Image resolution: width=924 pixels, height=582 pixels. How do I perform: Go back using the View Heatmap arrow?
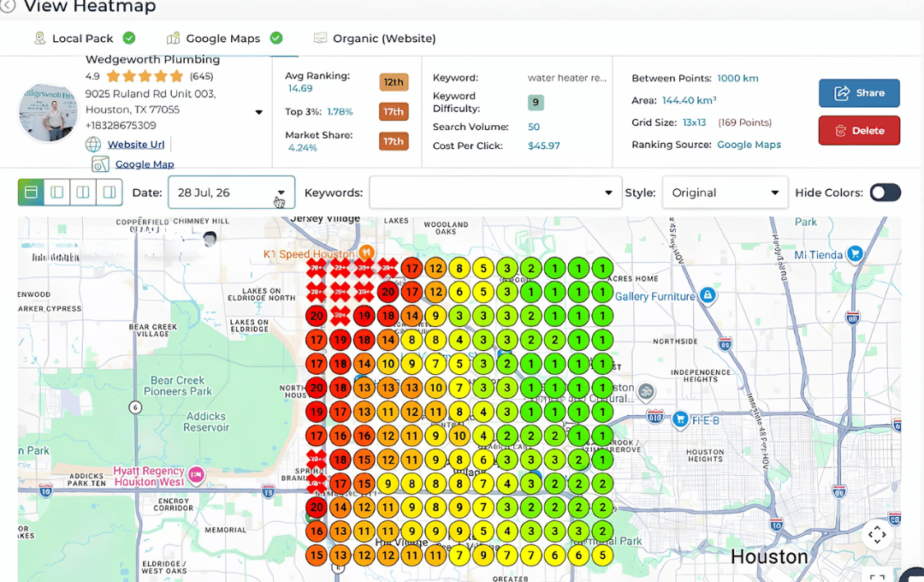tap(8, 6)
